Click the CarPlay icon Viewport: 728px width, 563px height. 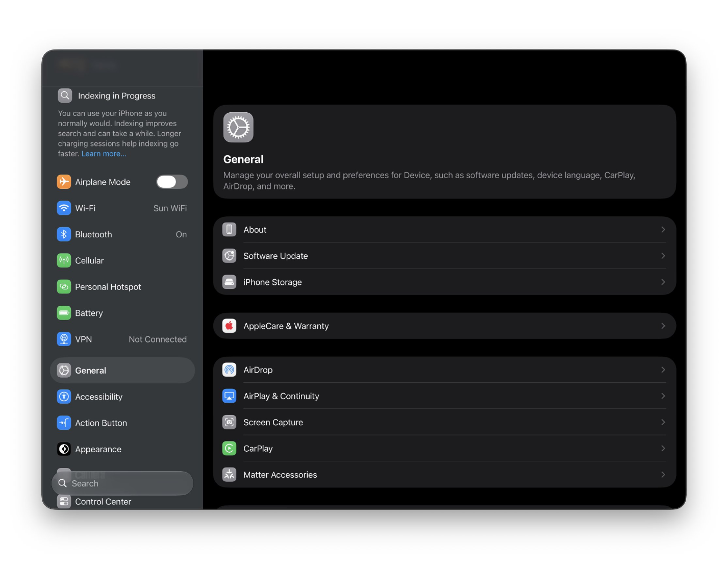(x=230, y=448)
